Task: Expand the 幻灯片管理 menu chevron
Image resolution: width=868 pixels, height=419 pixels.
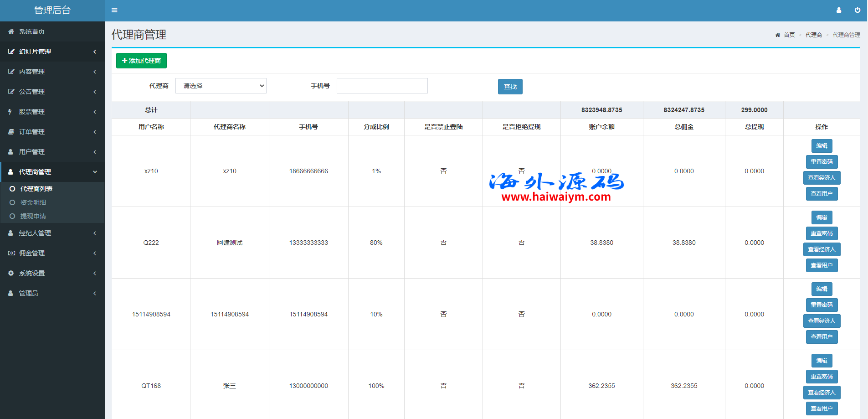Action: tap(95, 52)
